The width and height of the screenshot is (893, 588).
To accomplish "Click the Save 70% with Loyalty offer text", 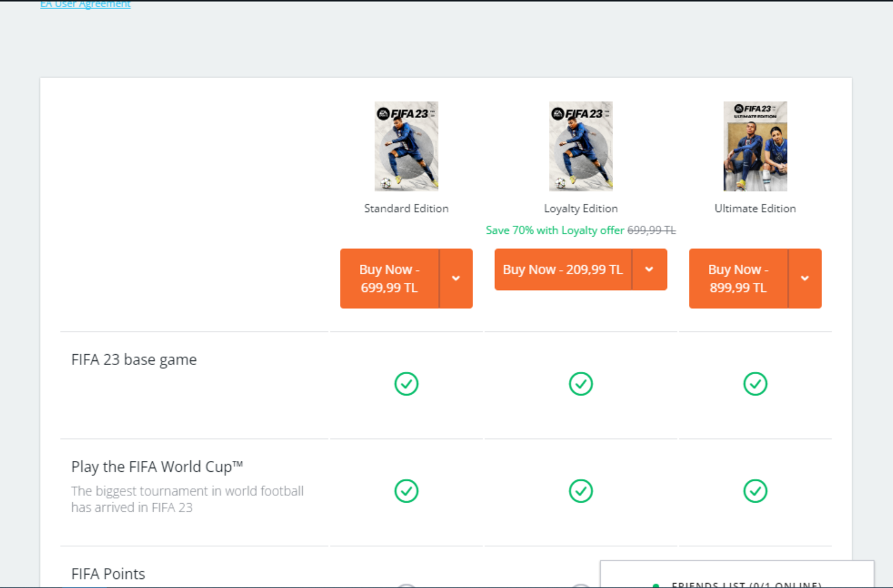I will click(555, 230).
